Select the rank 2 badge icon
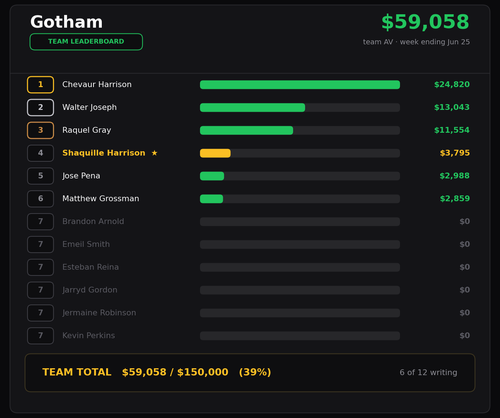This screenshot has height=418, width=500. 40,107
